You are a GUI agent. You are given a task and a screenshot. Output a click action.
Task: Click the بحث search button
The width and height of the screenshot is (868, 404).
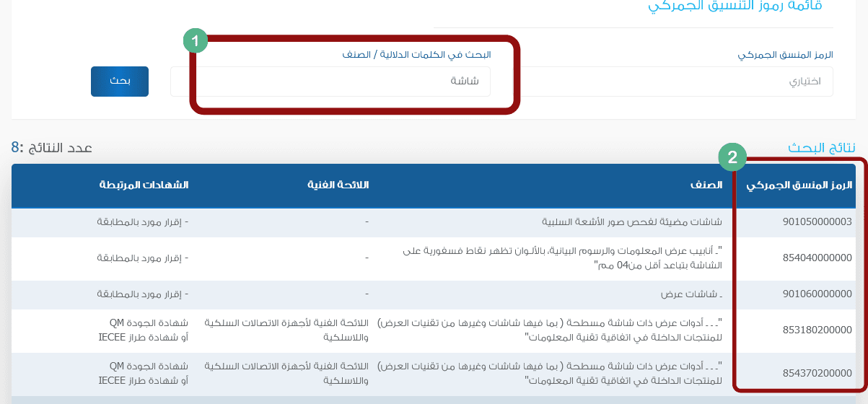[x=120, y=82]
